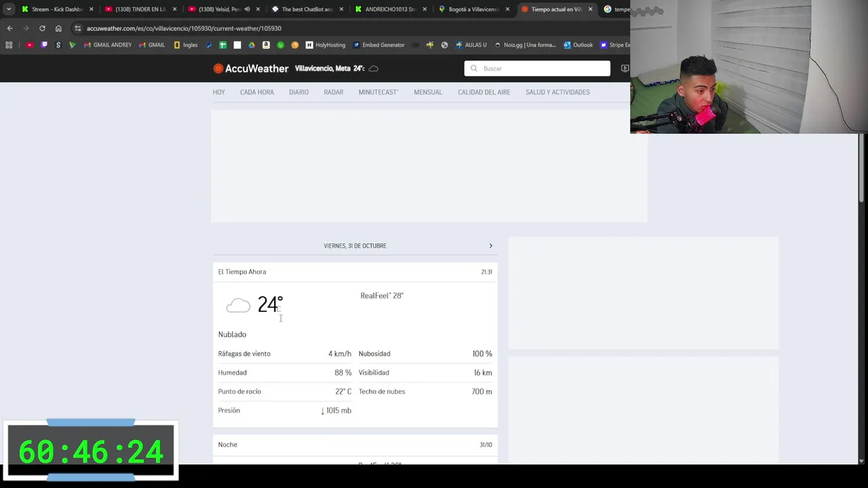Click the VIERNES, 31 DE OCTUBRE date
Screen dimensions: 868x488
coord(355,246)
